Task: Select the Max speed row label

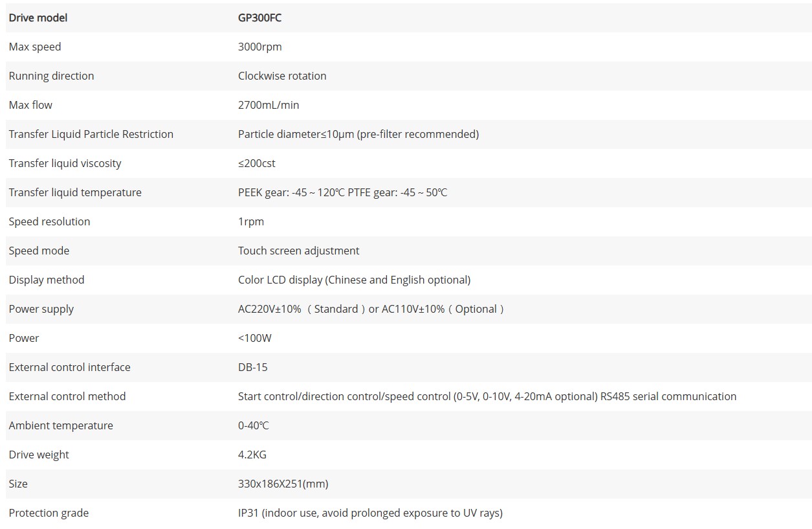Action: tap(35, 47)
